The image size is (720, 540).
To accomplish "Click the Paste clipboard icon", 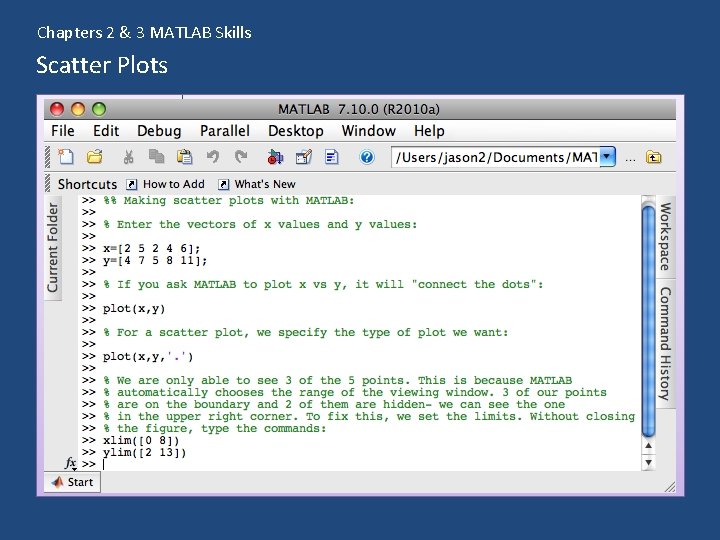I will (185, 157).
